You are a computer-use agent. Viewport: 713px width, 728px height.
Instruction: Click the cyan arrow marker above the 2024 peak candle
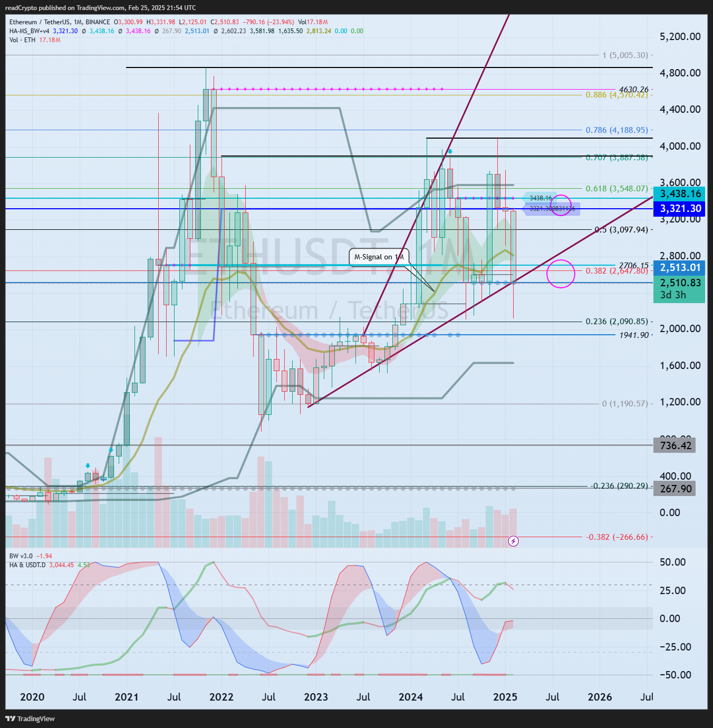450,152
